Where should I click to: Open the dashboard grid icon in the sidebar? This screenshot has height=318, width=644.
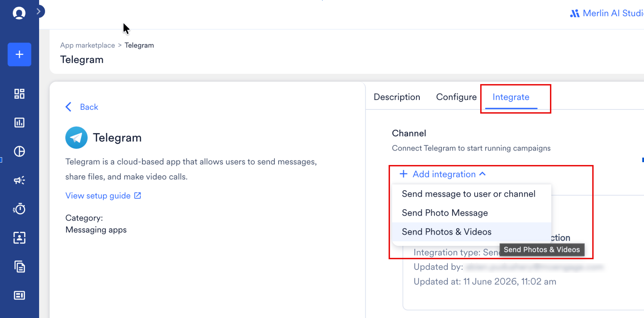point(19,94)
